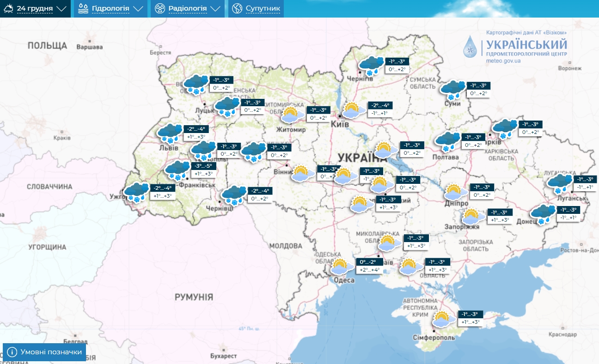Click Івано-Франківськ temperature label -3°...-5°
Image resolution: width=599 pixels, height=364 pixels.
coord(202,166)
